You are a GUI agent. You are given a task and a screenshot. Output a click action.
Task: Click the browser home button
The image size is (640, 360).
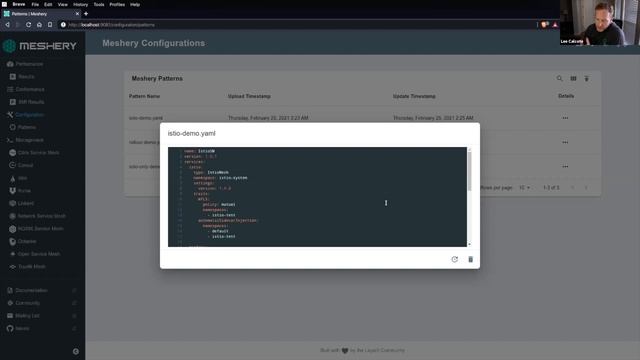[39, 25]
